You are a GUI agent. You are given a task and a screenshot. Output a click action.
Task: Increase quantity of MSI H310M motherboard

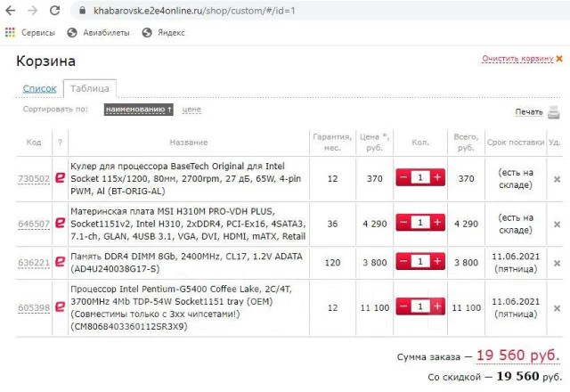click(437, 223)
